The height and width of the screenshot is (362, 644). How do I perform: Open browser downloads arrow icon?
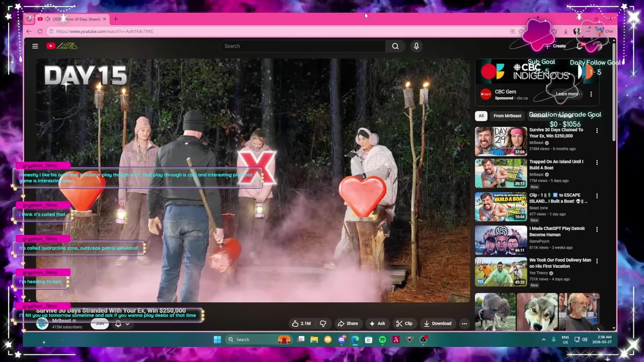pos(566,31)
